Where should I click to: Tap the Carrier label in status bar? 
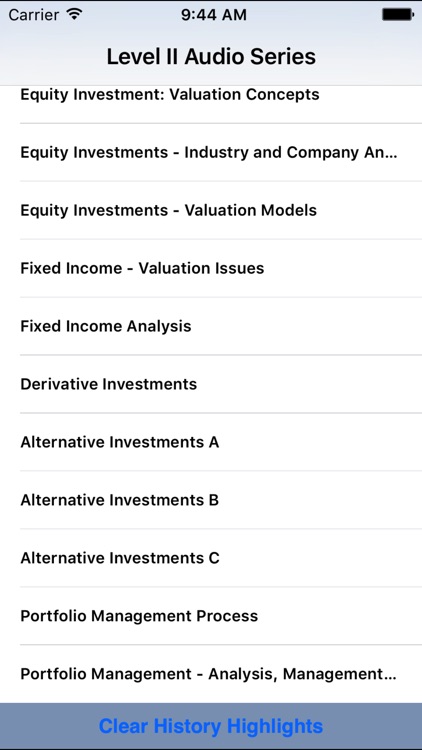point(35,15)
